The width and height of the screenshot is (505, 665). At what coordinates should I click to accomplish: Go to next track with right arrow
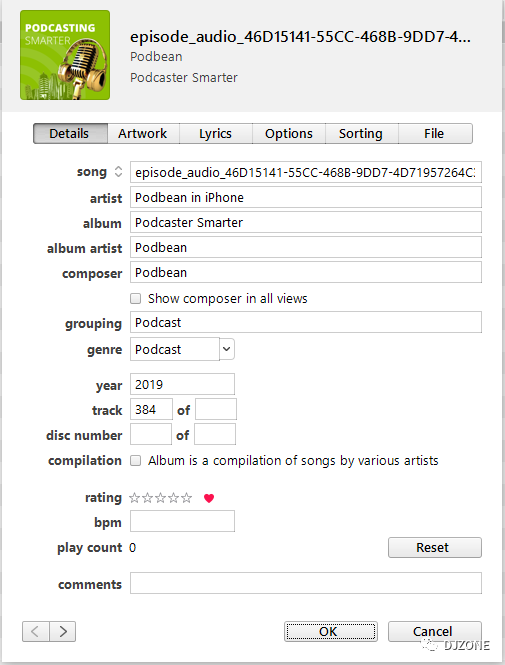tap(63, 631)
